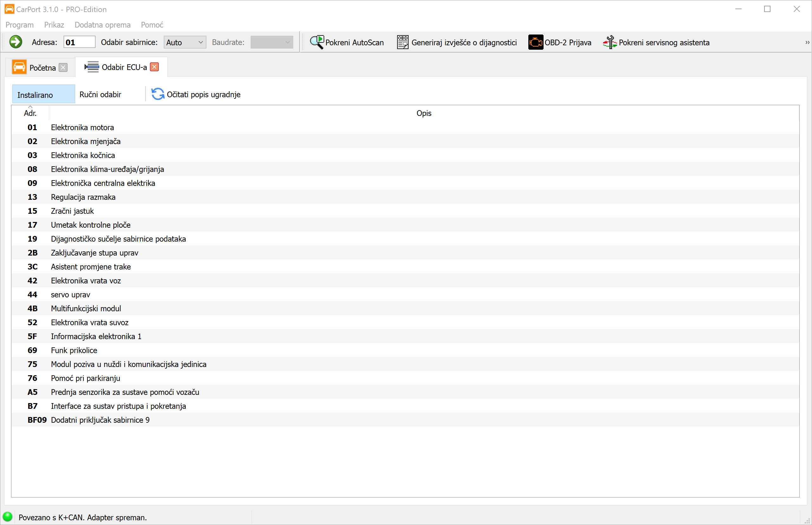812x525 pixels.
Task: Sort list by Adr. column header
Action: click(x=30, y=113)
